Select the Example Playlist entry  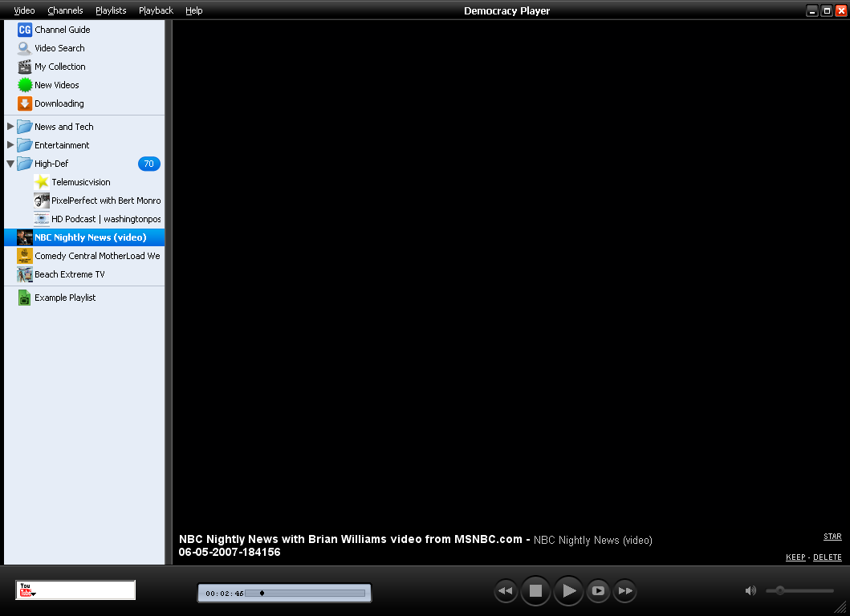(x=84, y=298)
